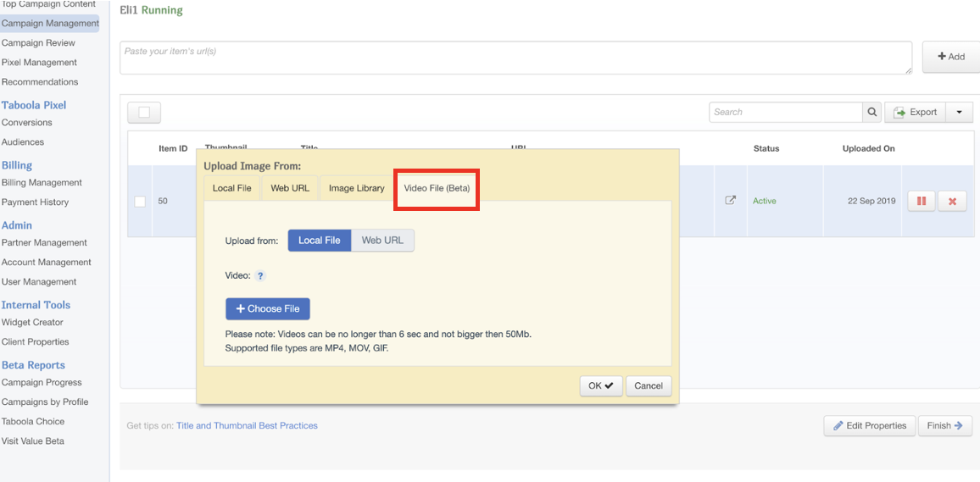
Task: Open Conversions under Taboola Pixel
Action: click(27, 122)
